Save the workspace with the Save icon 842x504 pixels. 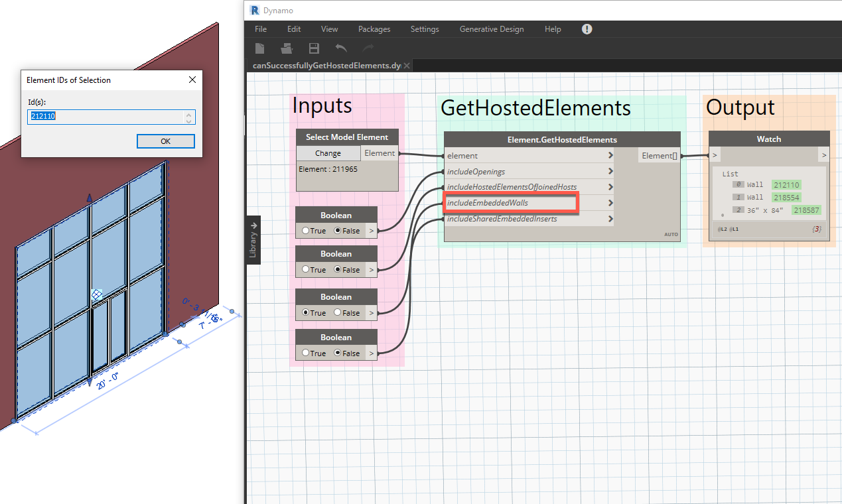point(313,48)
